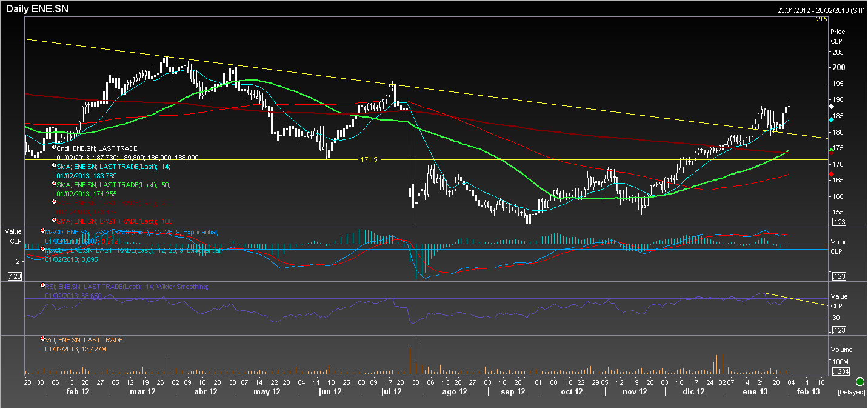The width and height of the screenshot is (868, 409).
Task: Click the Cndl legend plus icon
Action: click(x=54, y=147)
